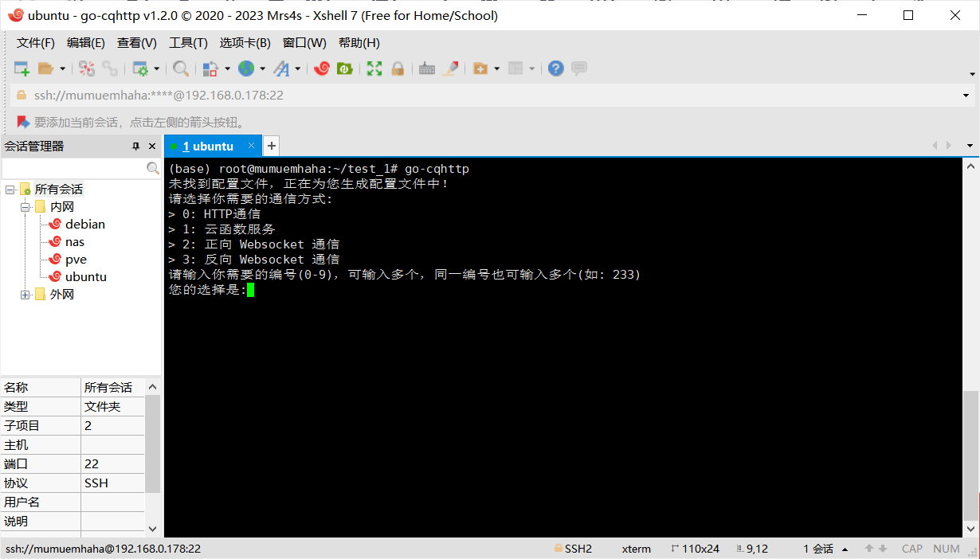Open the font settings dropdown arrow
The height and width of the screenshot is (559, 980).
298,69
